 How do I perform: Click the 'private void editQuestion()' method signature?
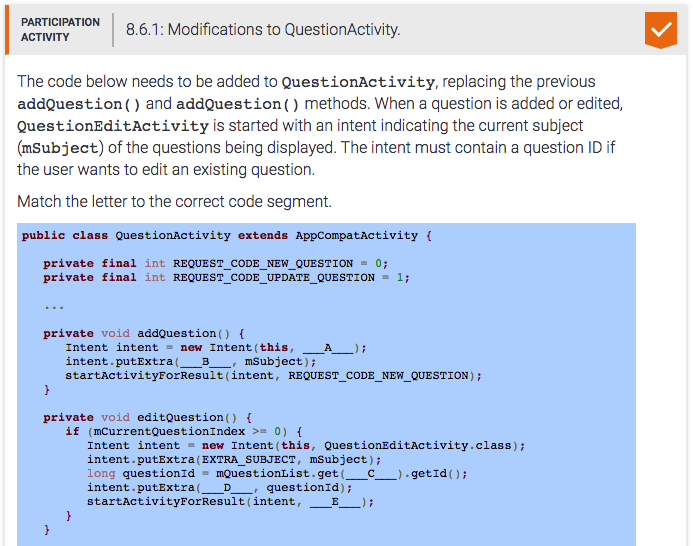pyautogui.click(x=147, y=418)
